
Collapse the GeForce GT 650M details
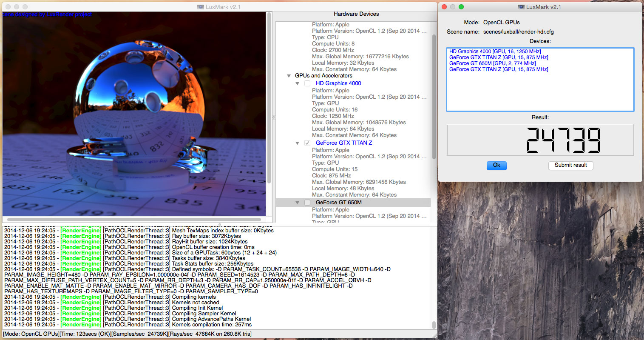point(298,203)
